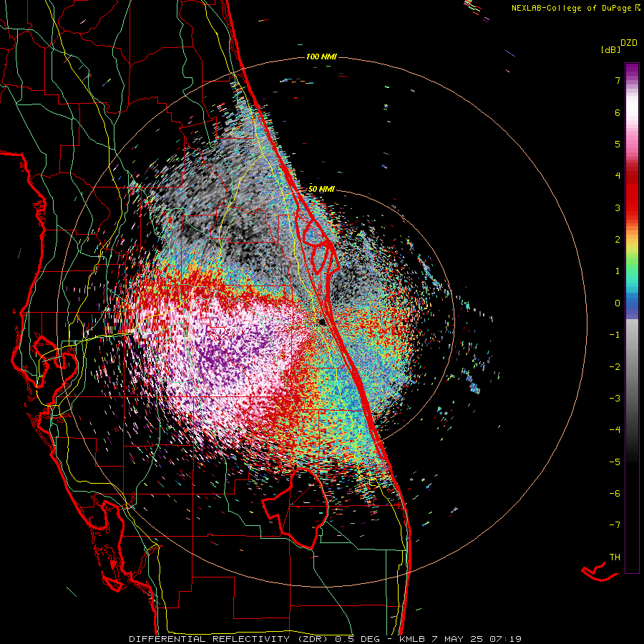Screen dimensions: 644x644
Task: Click the 1 value on color scale
Action: [x=618, y=271]
